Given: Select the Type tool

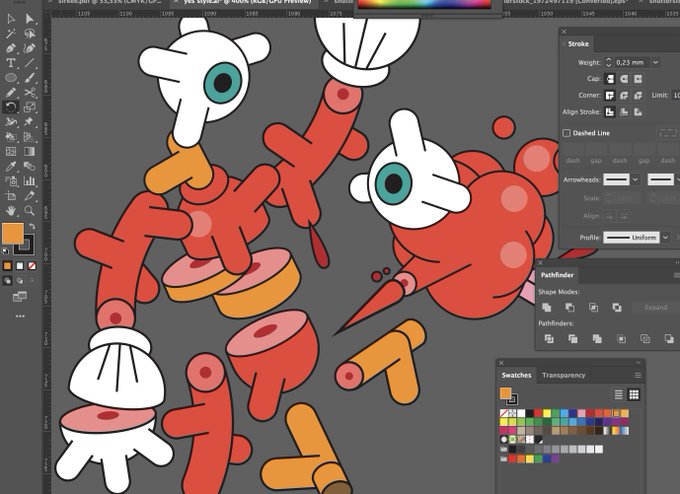Looking at the screenshot, I should pos(11,63).
